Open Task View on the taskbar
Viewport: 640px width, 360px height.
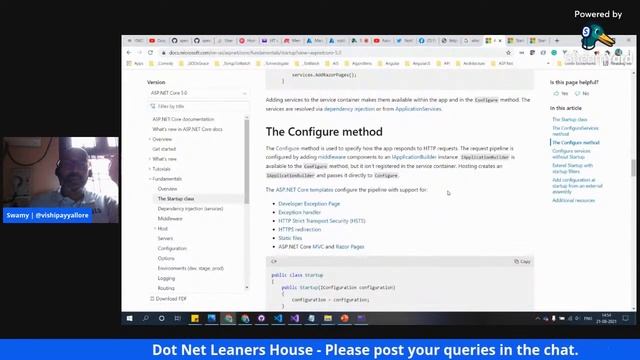coord(178,318)
